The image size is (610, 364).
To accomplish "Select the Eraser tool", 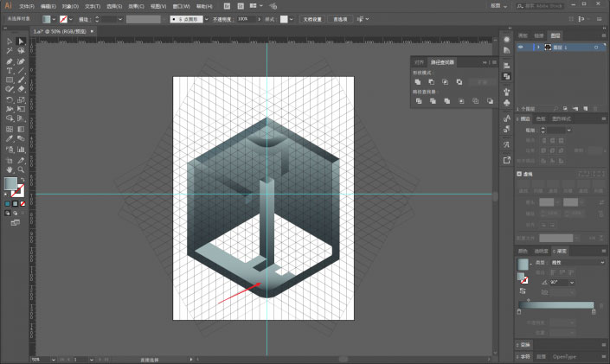I will click(21, 89).
